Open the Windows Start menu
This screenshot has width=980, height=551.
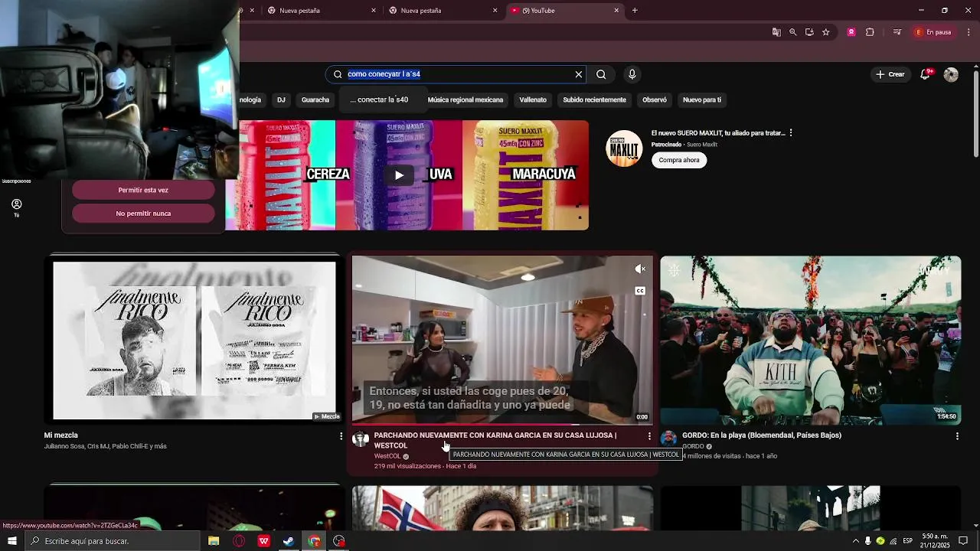point(11,541)
